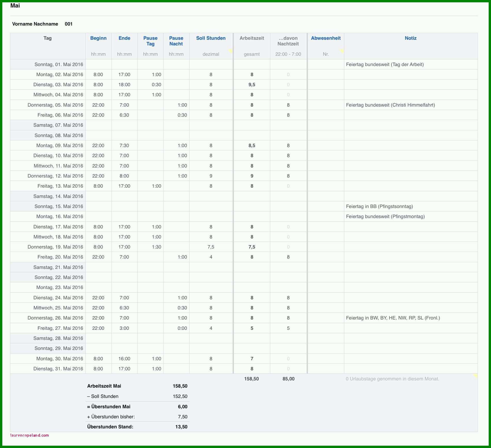The image size is (491, 448).
Task: Click Abwesenheit cell for Montag, 02. Mai
Action: click(x=326, y=75)
